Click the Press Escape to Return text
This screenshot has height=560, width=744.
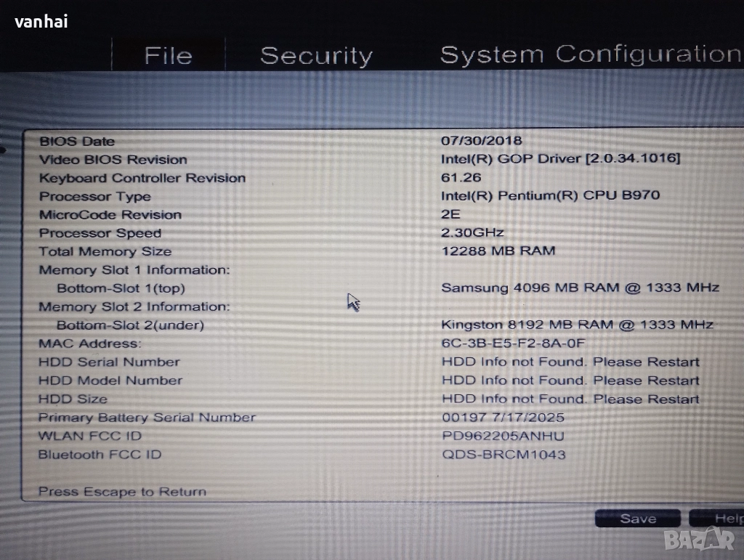[122, 492]
